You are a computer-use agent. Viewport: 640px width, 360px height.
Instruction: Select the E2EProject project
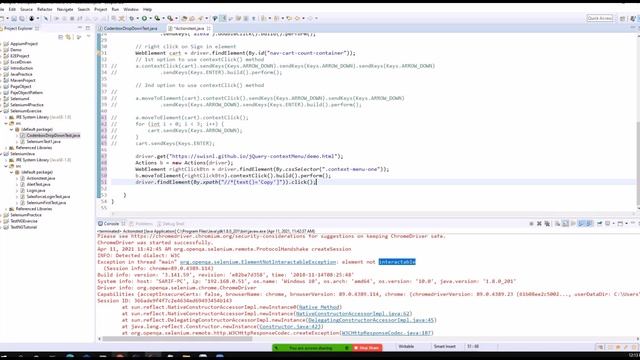tap(20, 56)
